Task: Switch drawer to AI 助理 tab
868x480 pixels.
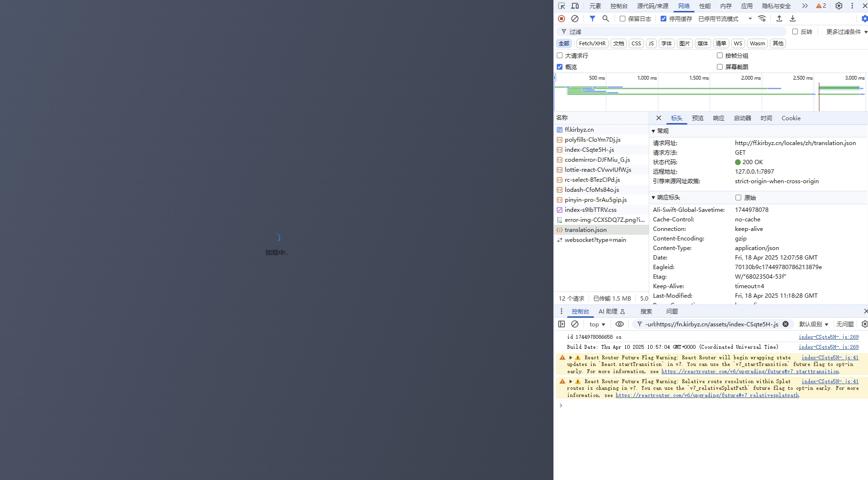Action: click(612, 311)
